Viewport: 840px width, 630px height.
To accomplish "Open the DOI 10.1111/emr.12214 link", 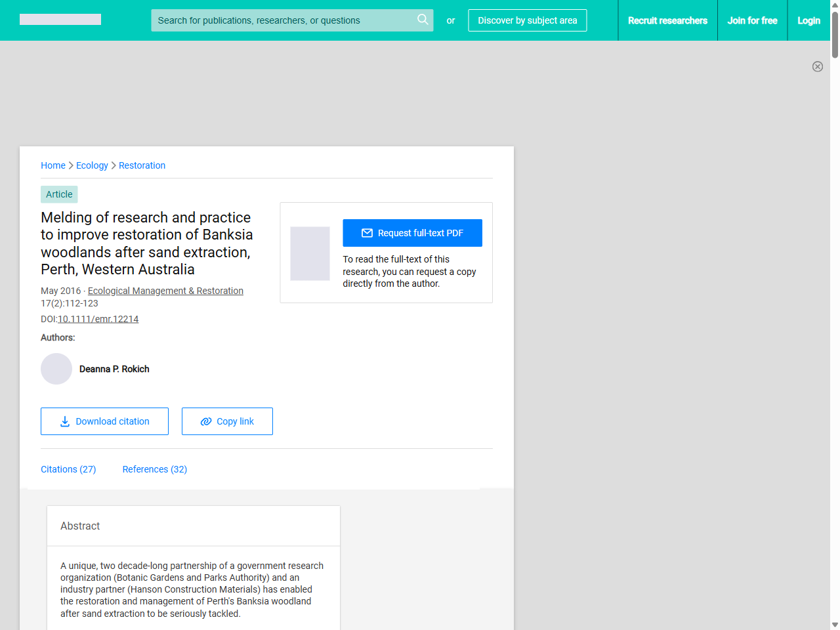I will click(98, 319).
